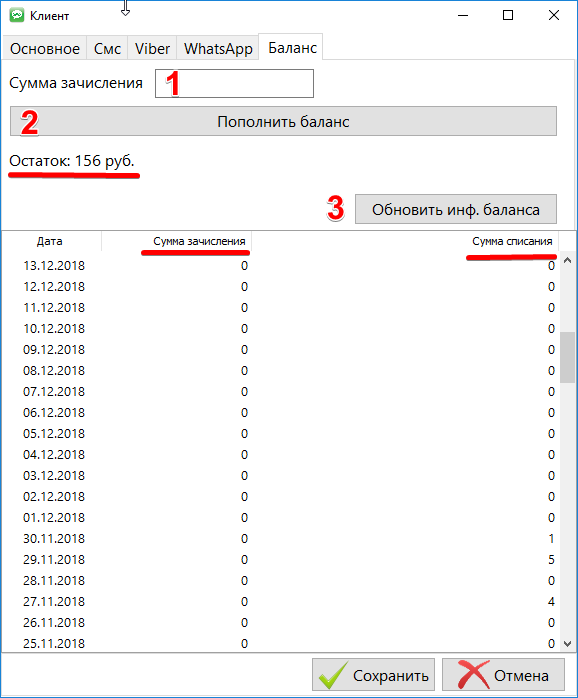Open the Смс tab
This screenshot has height=698, width=578.
click(107, 48)
